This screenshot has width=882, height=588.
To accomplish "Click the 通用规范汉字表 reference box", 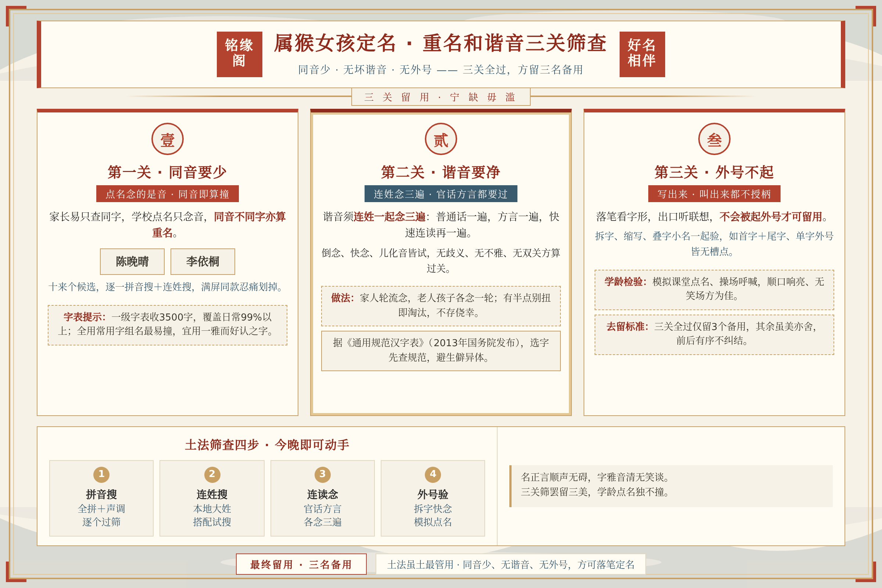I will pos(441,351).
